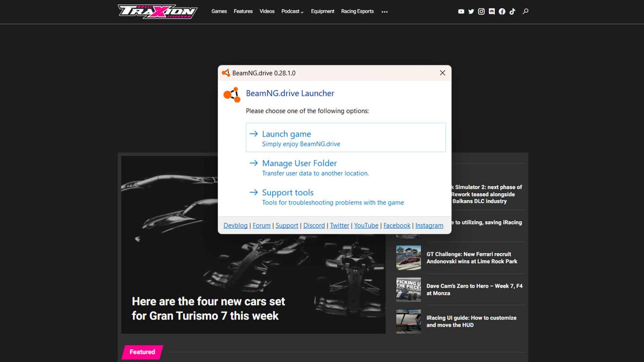Open GT Challenge article thumbnail

[408, 258]
